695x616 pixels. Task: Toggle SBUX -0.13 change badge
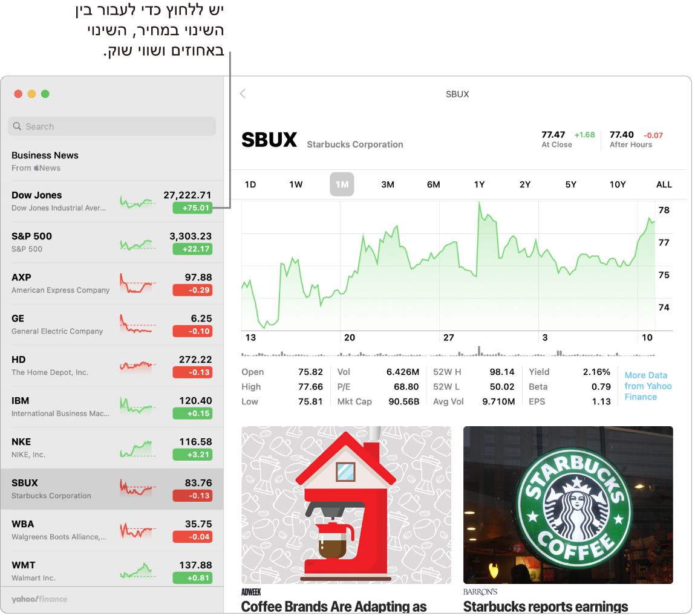tap(192, 496)
